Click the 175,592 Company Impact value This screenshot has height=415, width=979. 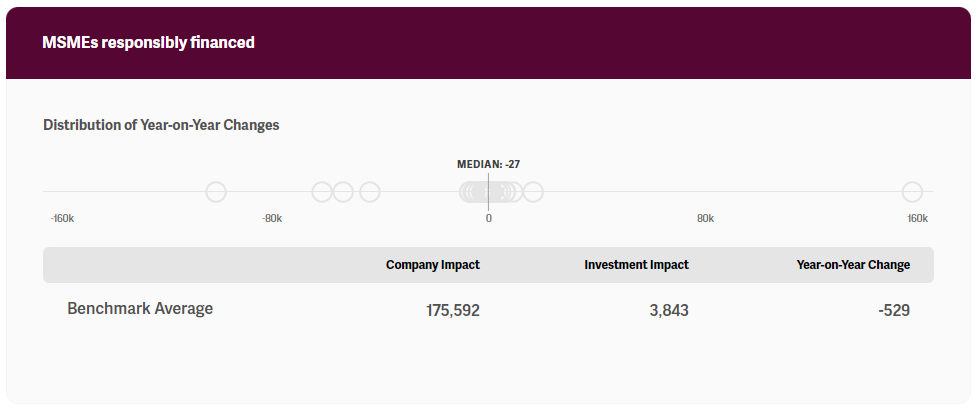pyautogui.click(x=453, y=311)
